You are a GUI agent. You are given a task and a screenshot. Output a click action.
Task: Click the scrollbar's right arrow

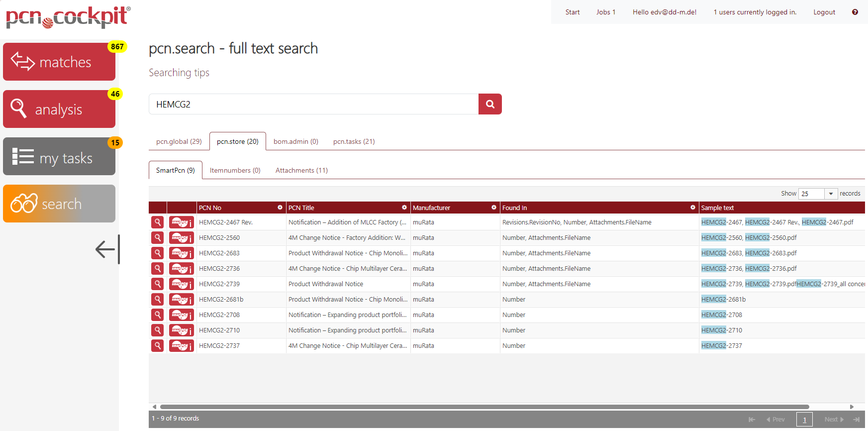852,407
